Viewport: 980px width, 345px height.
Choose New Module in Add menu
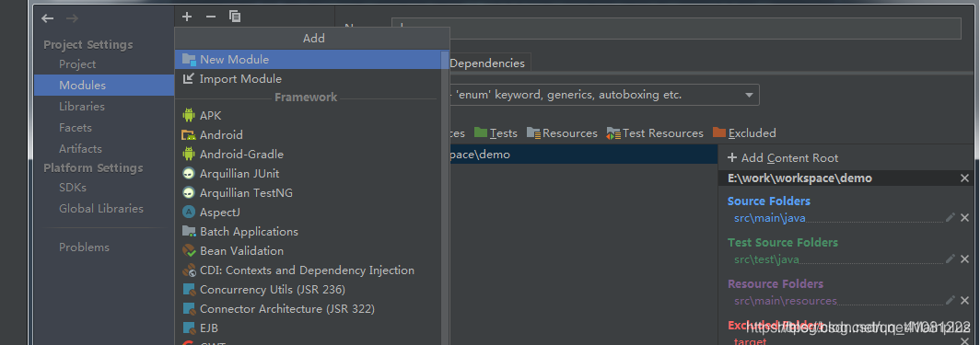[x=309, y=59]
